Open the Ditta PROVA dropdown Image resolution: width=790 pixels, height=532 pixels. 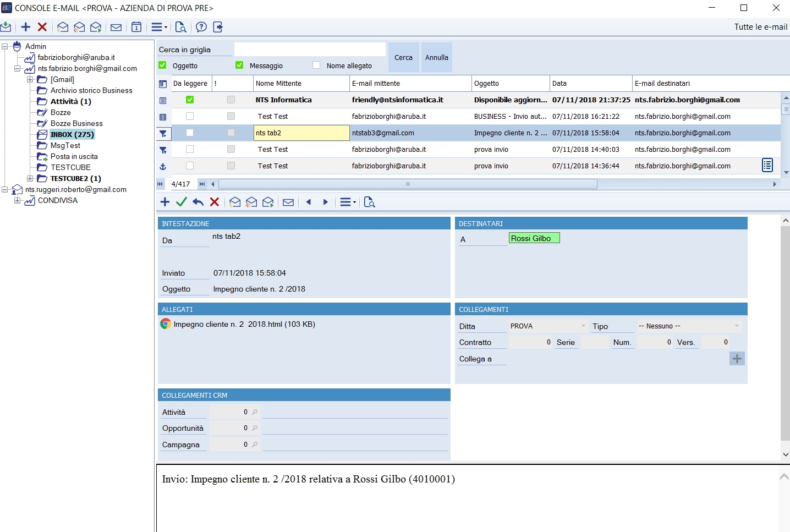(x=583, y=326)
